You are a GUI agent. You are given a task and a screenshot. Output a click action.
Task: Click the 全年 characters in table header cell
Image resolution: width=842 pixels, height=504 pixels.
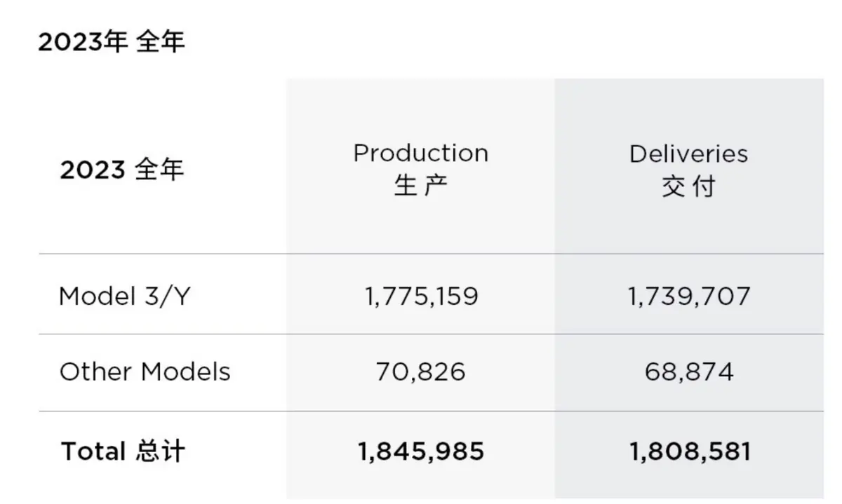[x=159, y=170]
